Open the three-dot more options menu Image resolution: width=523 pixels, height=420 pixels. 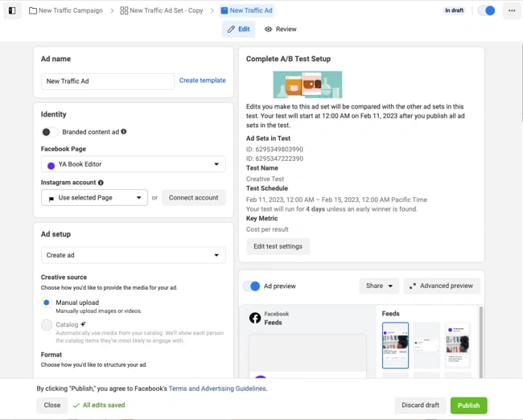coord(512,10)
